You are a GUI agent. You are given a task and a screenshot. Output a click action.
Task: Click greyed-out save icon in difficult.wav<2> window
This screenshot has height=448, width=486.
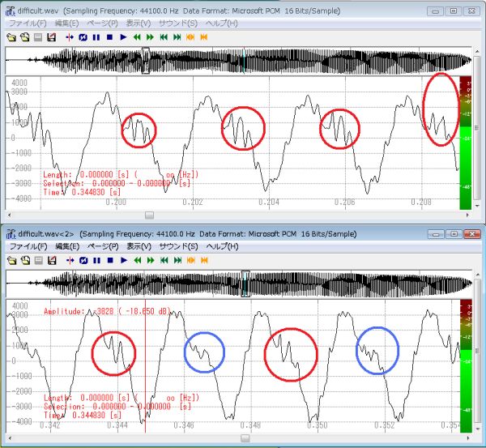[38, 260]
